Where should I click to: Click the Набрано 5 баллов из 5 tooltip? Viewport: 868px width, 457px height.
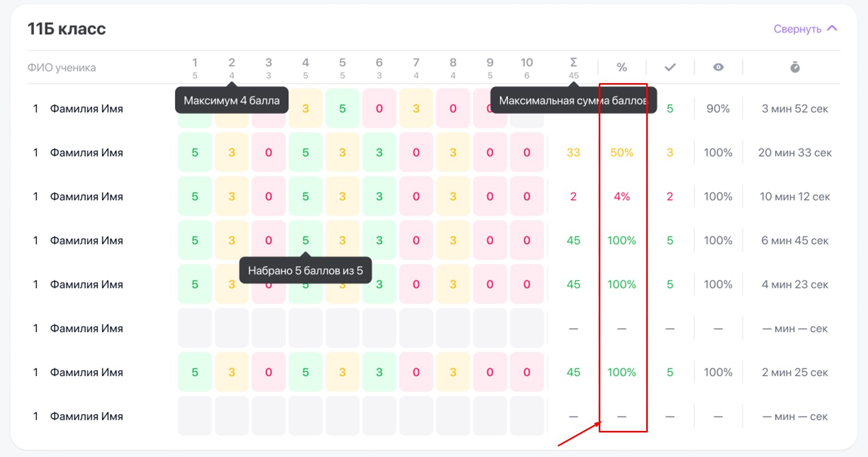pyautogui.click(x=305, y=271)
